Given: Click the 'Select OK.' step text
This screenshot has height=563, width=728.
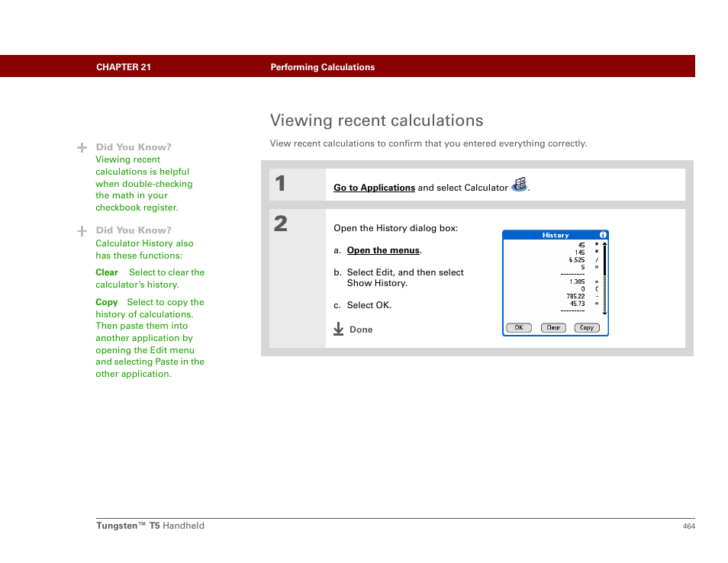Looking at the screenshot, I should (369, 305).
